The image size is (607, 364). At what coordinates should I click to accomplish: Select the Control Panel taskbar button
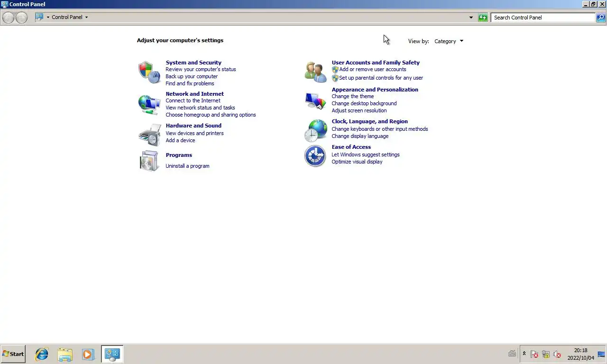112,354
